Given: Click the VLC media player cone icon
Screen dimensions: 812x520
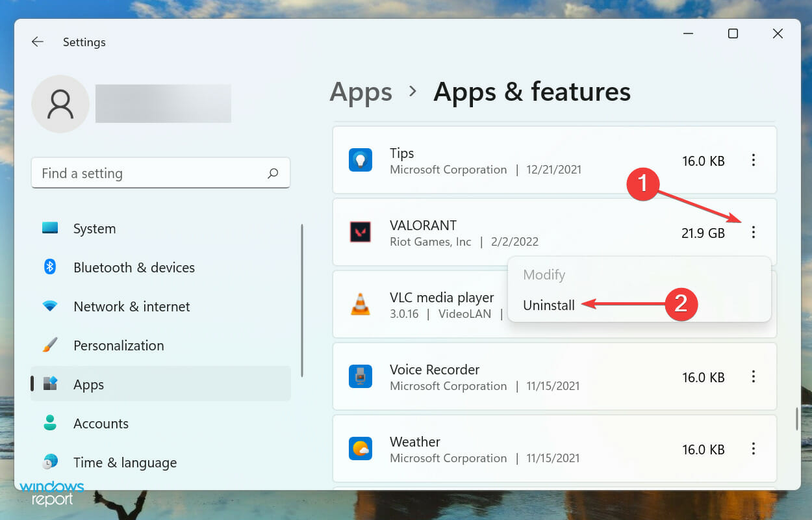Looking at the screenshot, I should coord(361,304).
